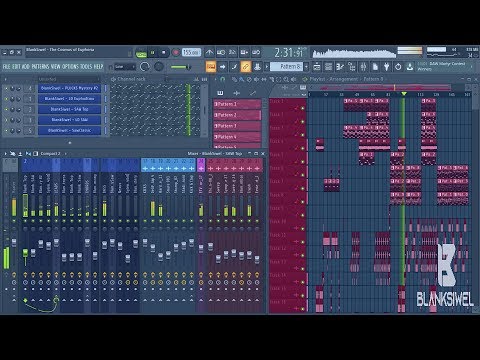This screenshot has width=480, height=360.
Task: Open the plugin picker plug icon
Action: tap(387, 67)
